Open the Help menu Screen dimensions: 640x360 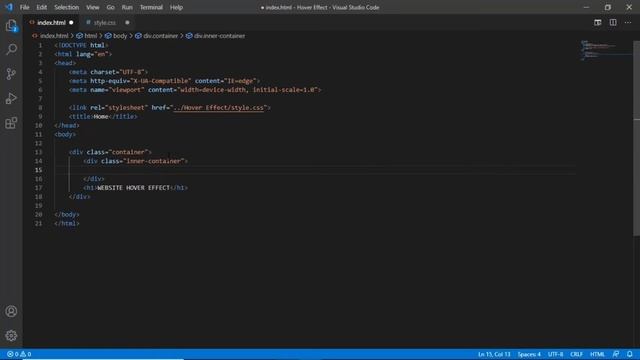coord(176,7)
